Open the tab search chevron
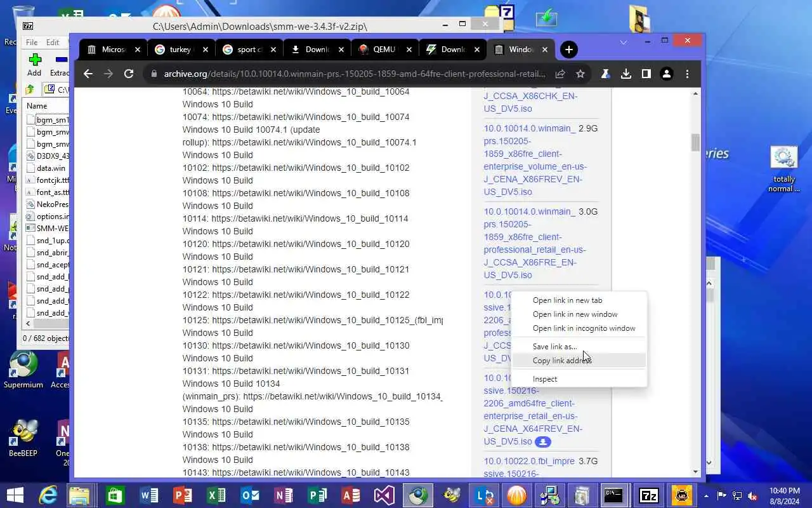 (623, 42)
